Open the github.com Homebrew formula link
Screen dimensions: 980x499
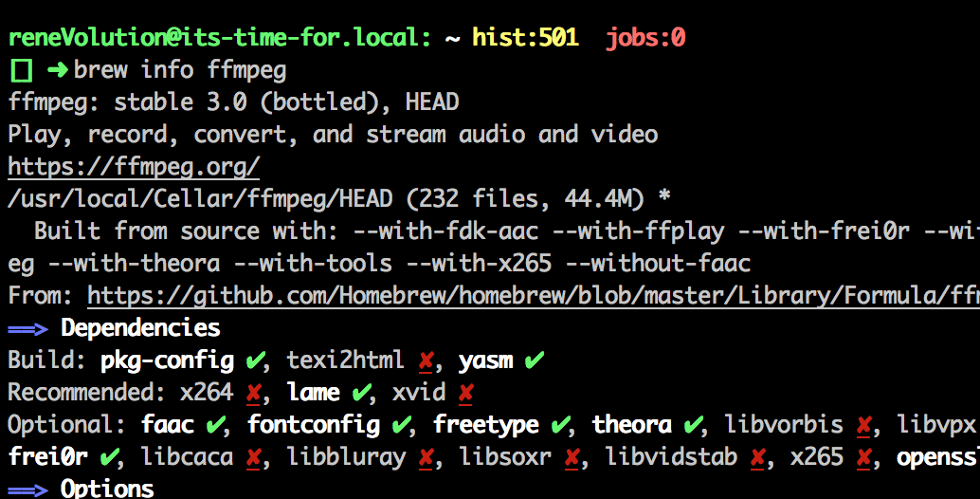(x=534, y=296)
